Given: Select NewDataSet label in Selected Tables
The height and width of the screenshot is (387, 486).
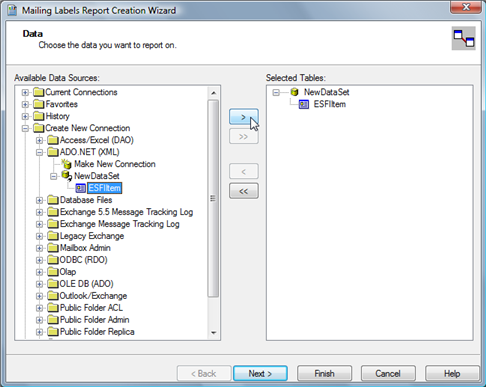Looking at the screenshot, I should 327,92.
